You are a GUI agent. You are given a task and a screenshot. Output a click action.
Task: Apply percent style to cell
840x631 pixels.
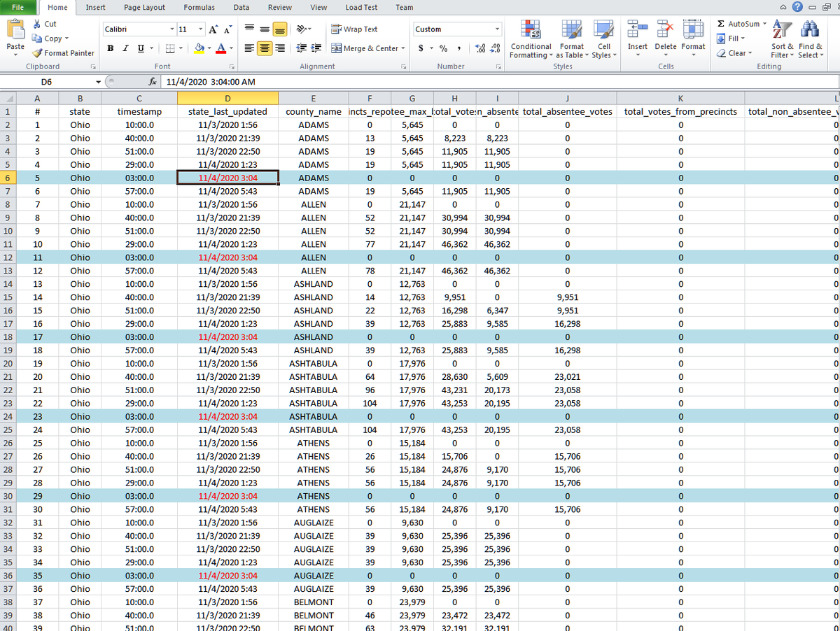click(442, 48)
